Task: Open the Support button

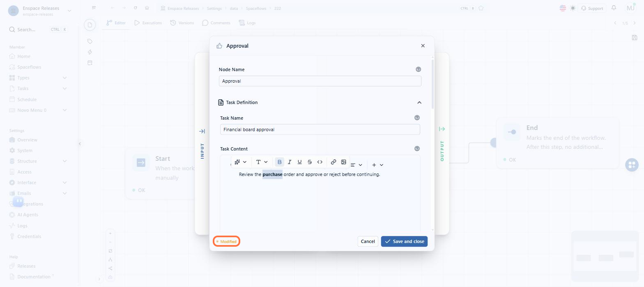Action: click(592, 8)
